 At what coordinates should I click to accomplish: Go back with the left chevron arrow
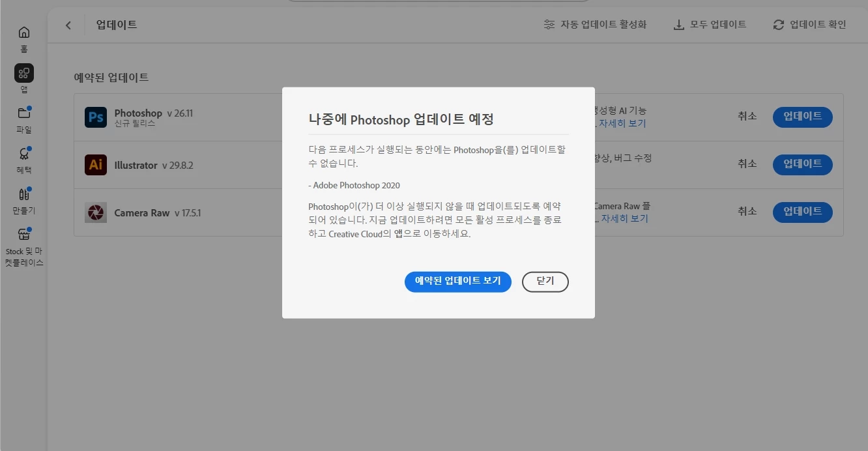pyautogui.click(x=68, y=25)
